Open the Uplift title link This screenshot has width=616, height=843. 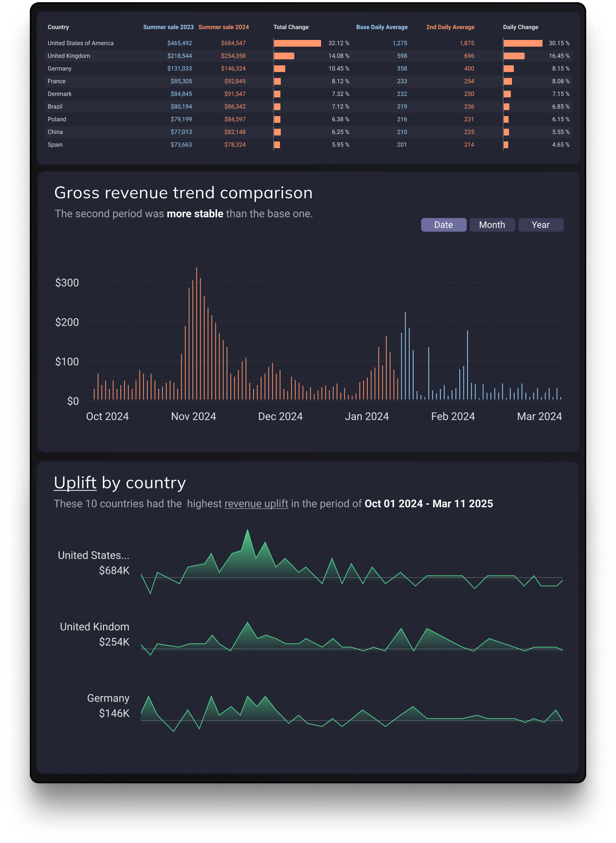click(75, 483)
